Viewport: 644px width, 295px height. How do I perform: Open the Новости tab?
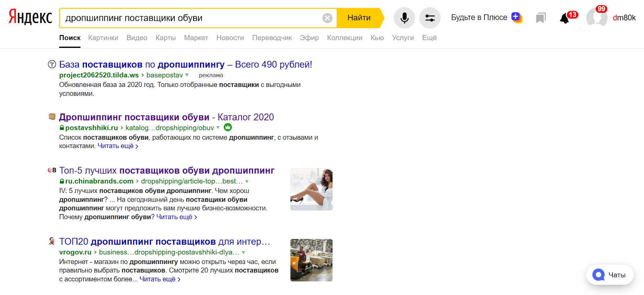[x=230, y=38]
